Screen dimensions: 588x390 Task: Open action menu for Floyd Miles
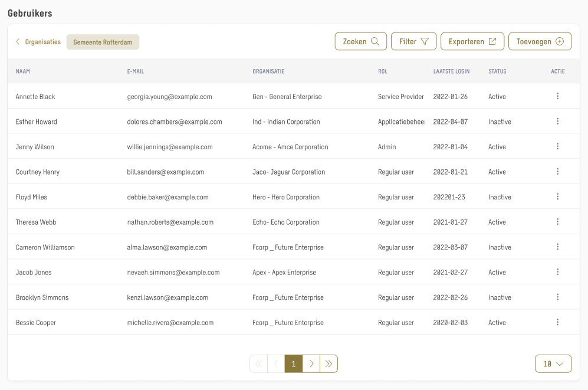tap(557, 196)
